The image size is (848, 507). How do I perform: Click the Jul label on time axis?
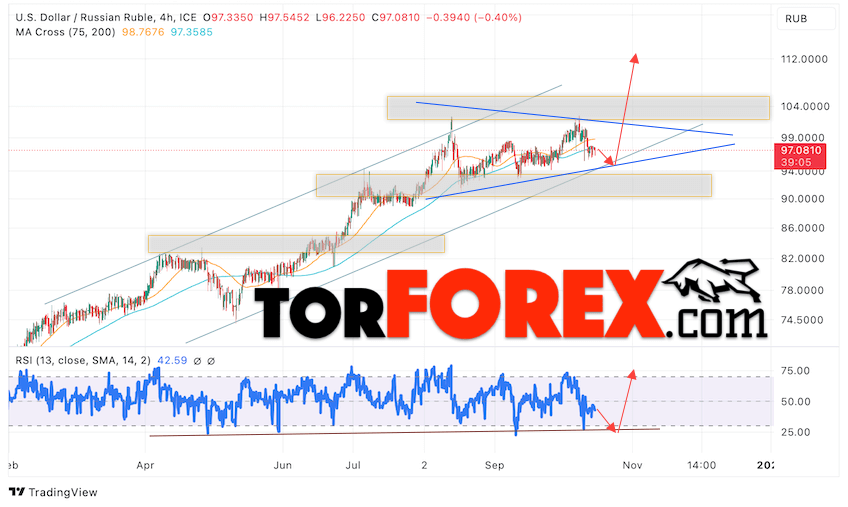tap(353, 465)
